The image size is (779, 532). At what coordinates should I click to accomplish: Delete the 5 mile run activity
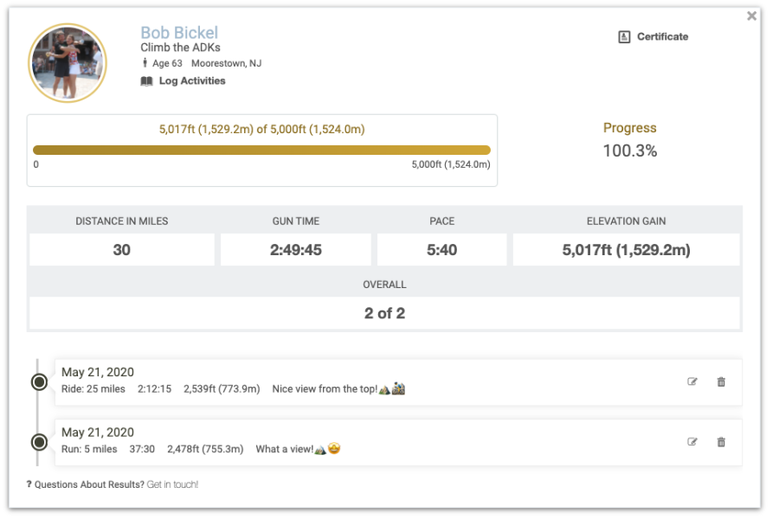(721, 441)
